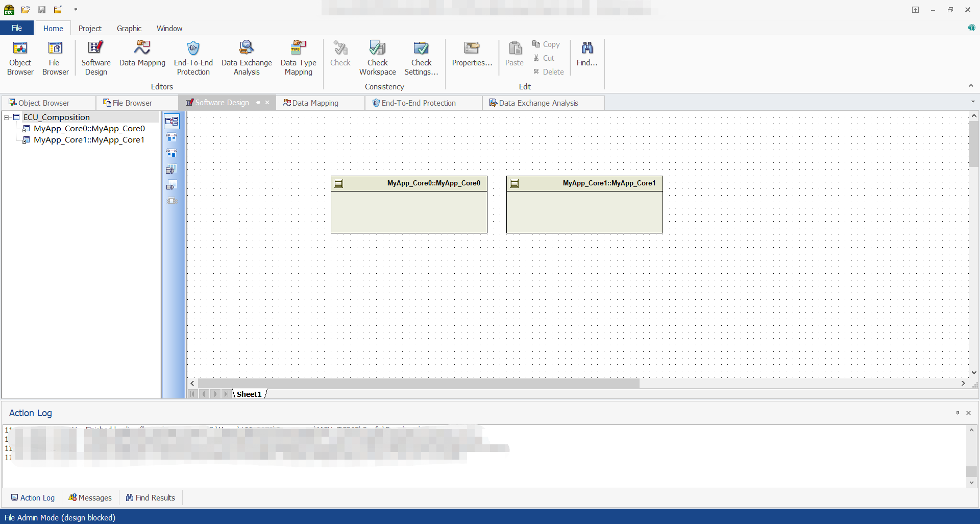Run the Check Workspace consistency check

click(x=378, y=57)
